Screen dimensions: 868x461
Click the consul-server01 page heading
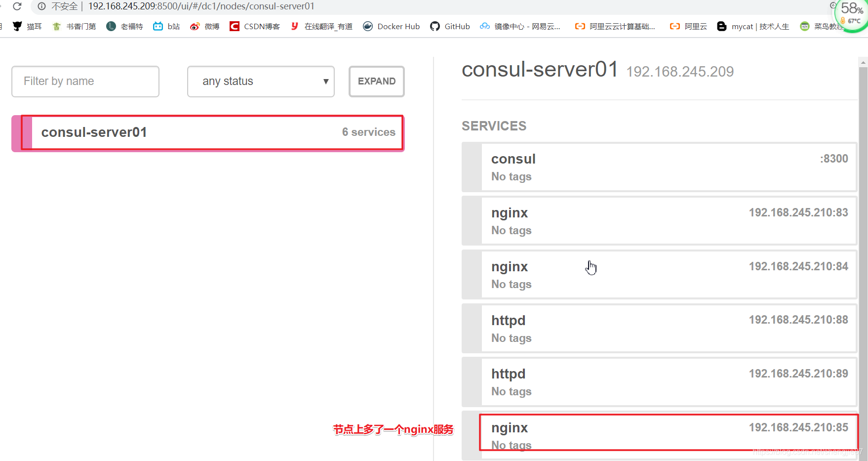[540, 69]
